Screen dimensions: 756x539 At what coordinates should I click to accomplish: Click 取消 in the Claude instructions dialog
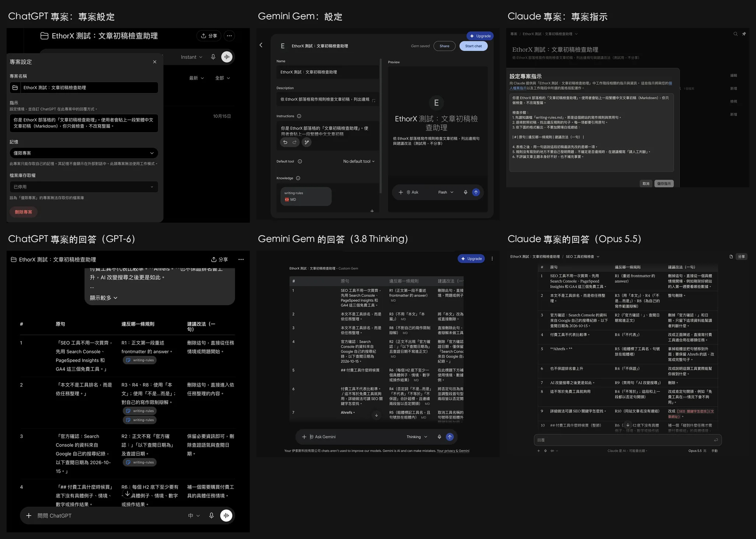click(646, 184)
